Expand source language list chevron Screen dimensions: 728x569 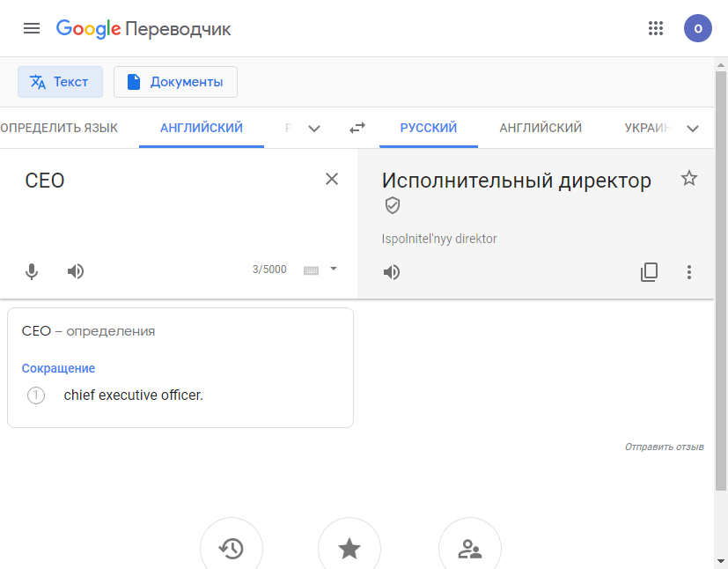click(314, 129)
